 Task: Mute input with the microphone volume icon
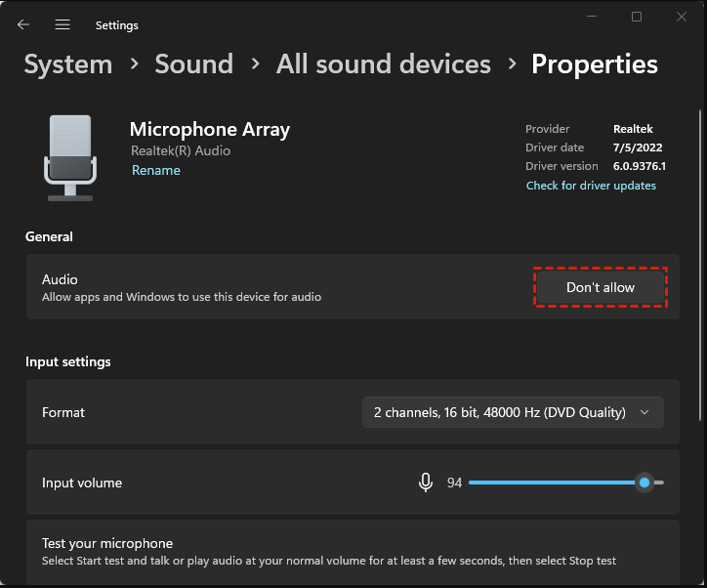426,483
